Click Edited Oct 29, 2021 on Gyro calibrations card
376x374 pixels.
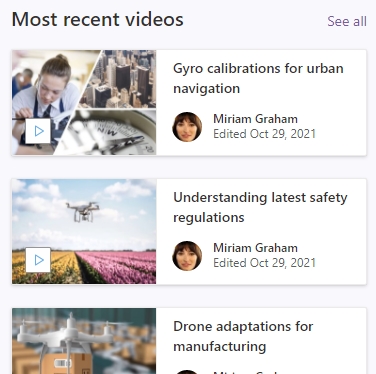pyautogui.click(x=264, y=134)
